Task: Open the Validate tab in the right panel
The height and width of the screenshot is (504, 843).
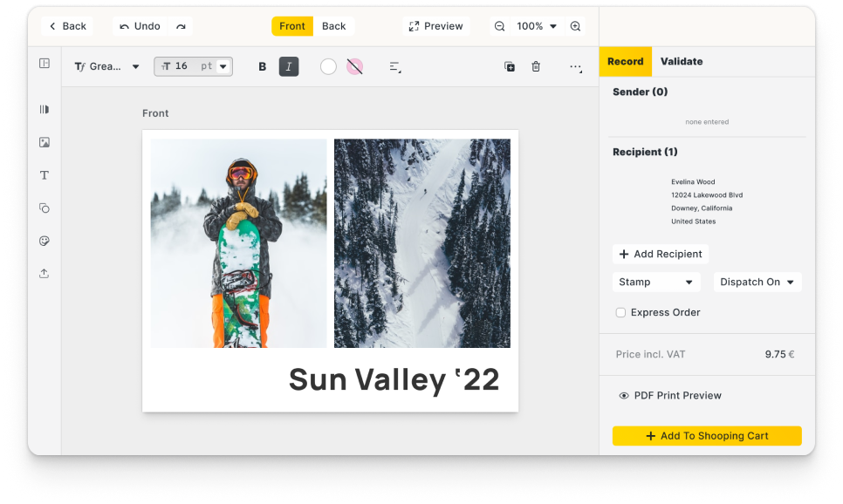Action: [682, 61]
